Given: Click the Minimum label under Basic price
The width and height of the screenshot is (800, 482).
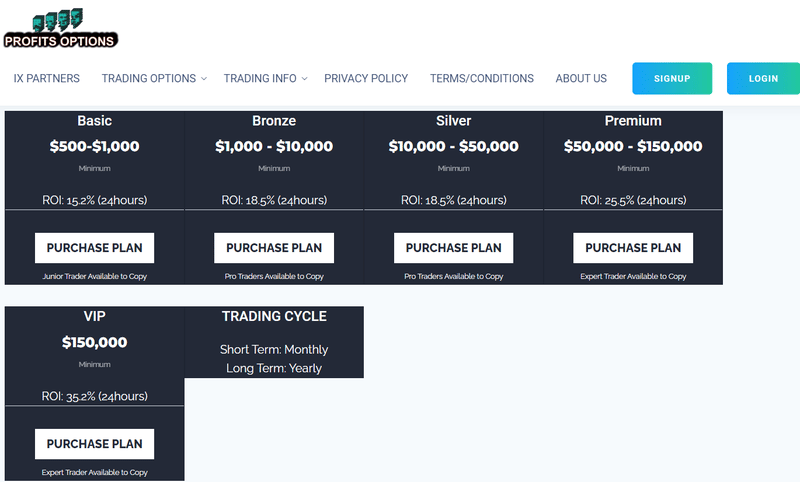Looking at the screenshot, I should click(x=94, y=168).
